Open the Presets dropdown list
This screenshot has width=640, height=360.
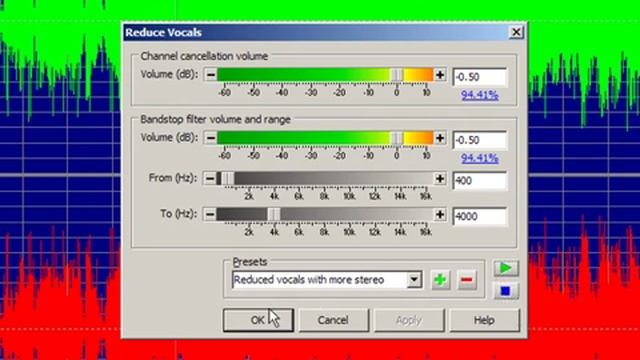click(x=414, y=280)
